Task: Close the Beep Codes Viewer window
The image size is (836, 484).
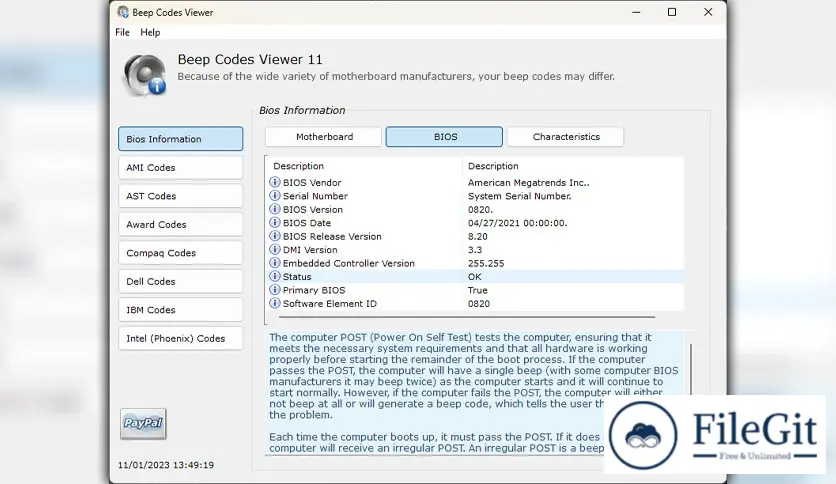Action: coord(708,12)
